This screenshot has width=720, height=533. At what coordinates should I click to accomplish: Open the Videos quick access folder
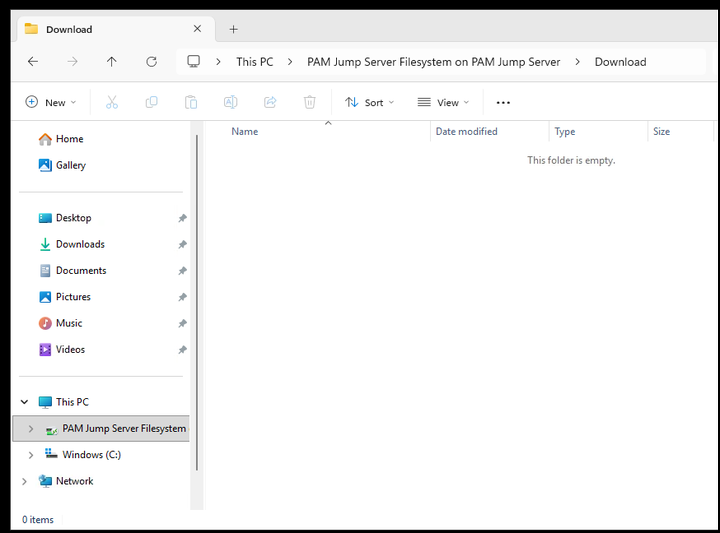click(62, 349)
